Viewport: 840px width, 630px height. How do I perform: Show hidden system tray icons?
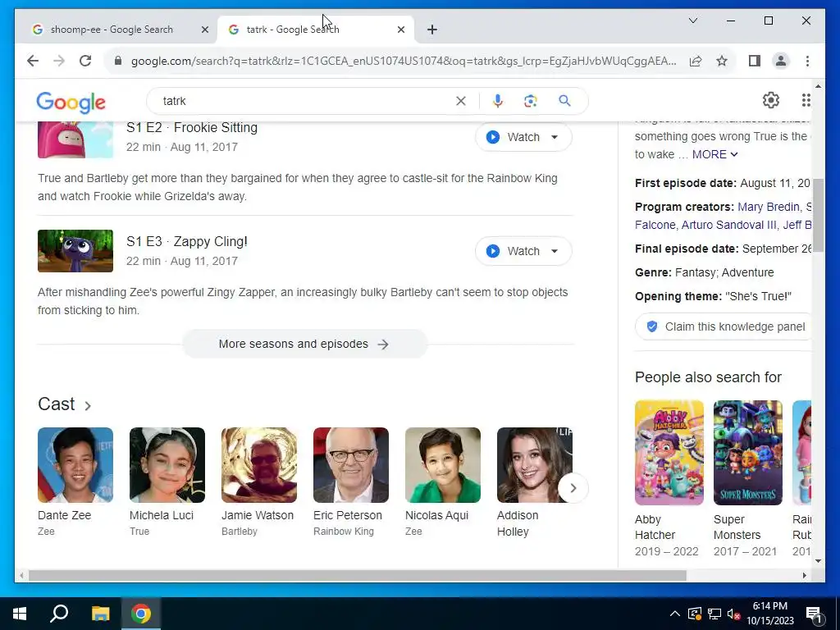675,614
